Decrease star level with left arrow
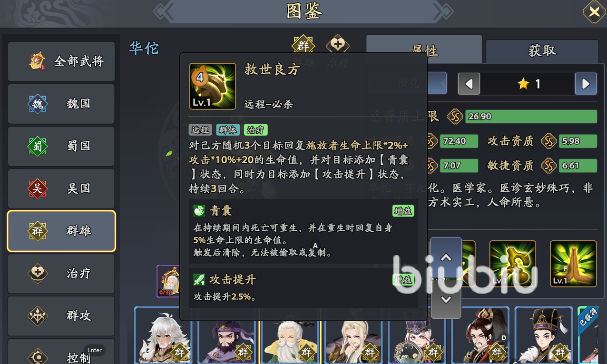Image resolution: width=607 pixels, height=364 pixels. click(x=469, y=84)
